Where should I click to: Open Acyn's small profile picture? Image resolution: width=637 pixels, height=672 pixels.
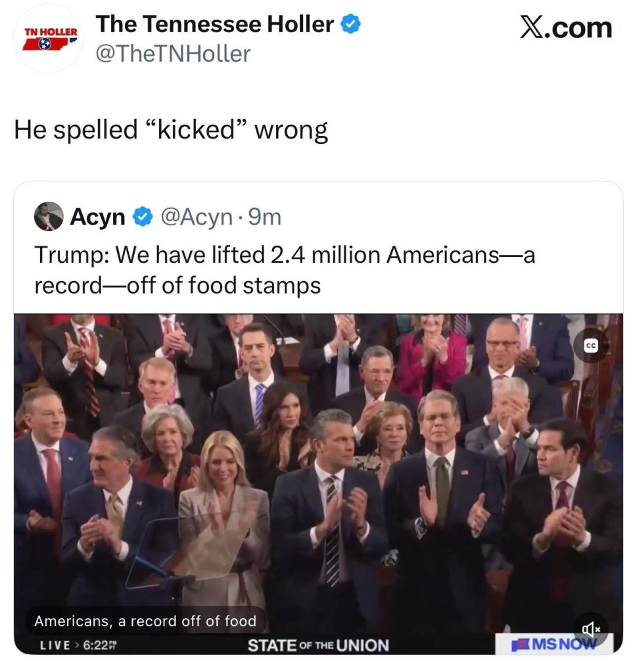point(49,217)
